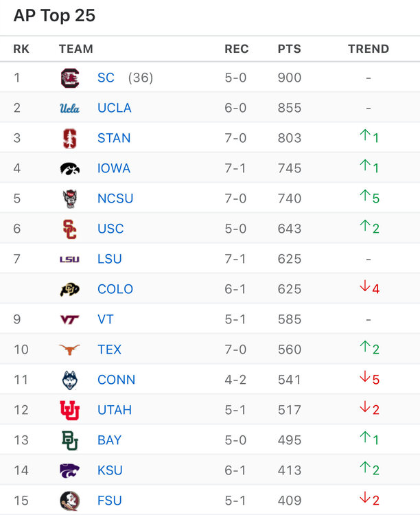Viewport: 420px width, 515px height.
Task: Select the KSU team link
Action: (110, 470)
